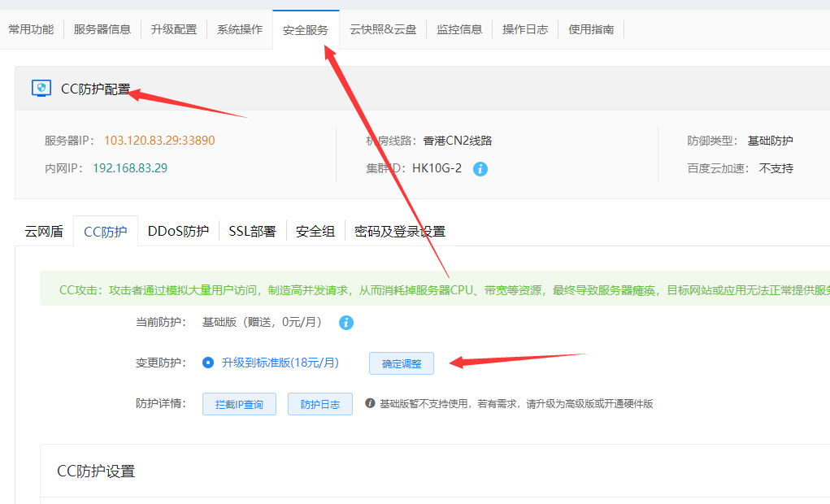Click the server IP 103.120.83.29:33890
The height and width of the screenshot is (504, 830).
[x=159, y=141]
